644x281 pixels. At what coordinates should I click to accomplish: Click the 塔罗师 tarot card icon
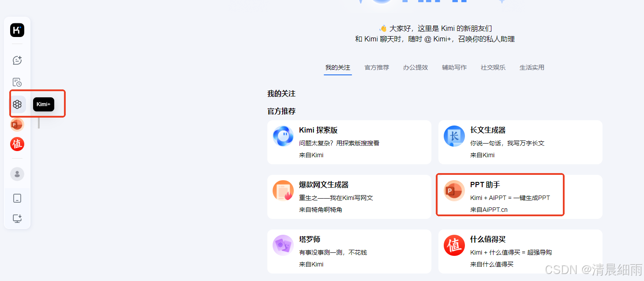pos(283,245)
